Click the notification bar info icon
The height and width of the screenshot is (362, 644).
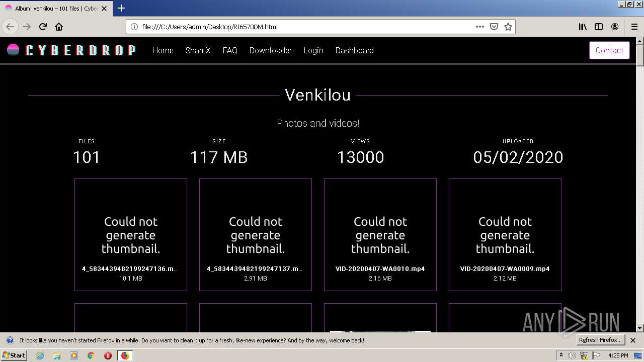tap(10, 340)
